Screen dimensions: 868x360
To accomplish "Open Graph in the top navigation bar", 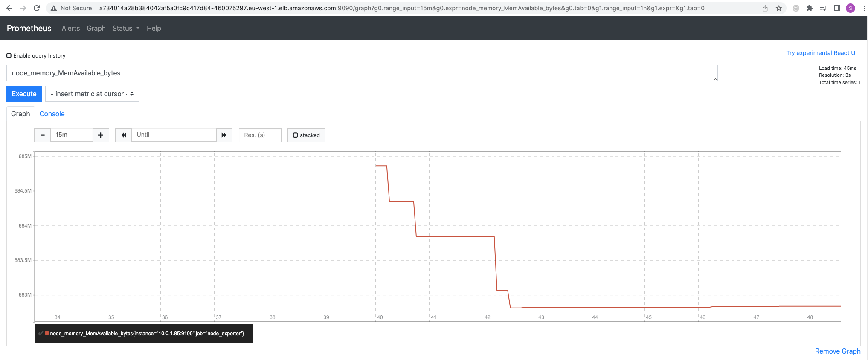I will pos(96,28).
